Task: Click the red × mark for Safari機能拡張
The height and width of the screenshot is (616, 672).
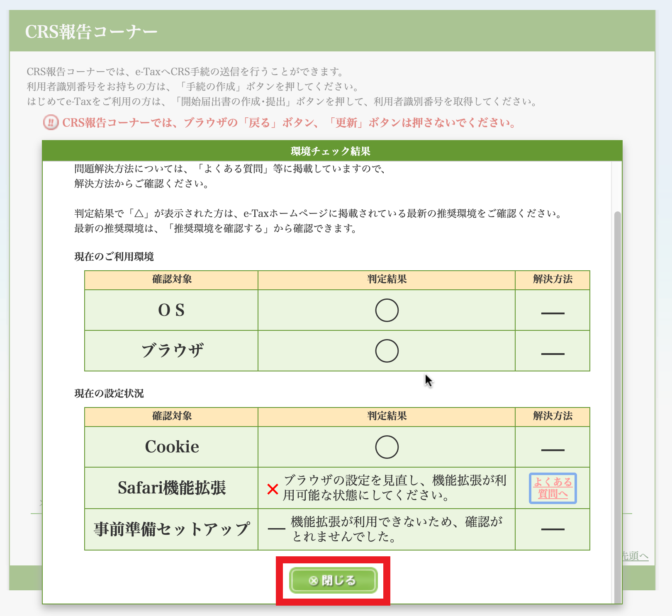Action: 272,488
